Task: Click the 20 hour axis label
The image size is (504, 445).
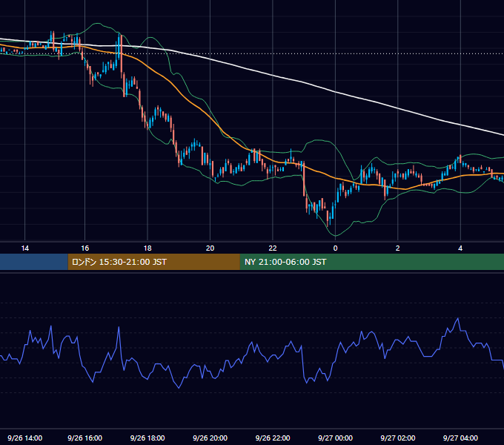Action: pos(210,248)
